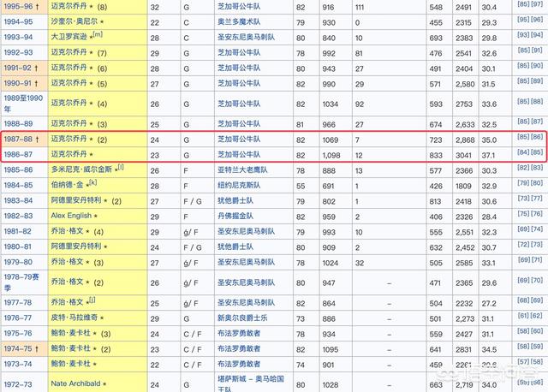Open 犹他爵士队 in the 1980–81 row
Viewport: 548px width, 392px height.
(x=235, y=246)
